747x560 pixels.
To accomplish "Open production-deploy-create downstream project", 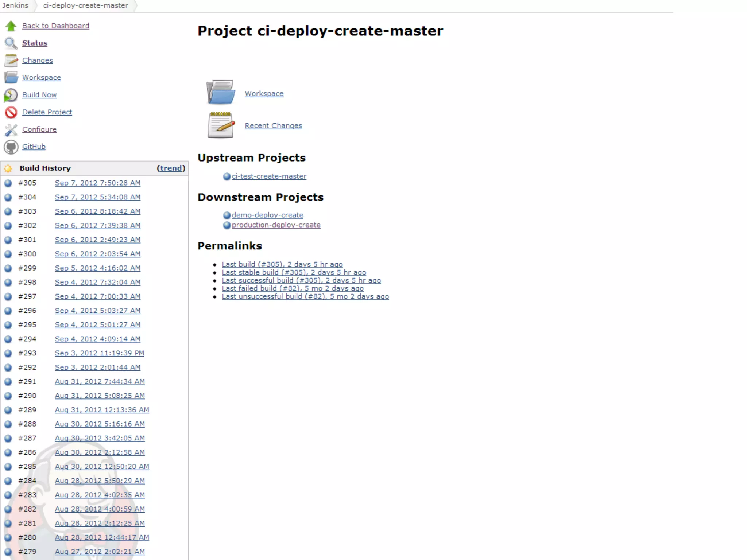I will click(276, 225).
